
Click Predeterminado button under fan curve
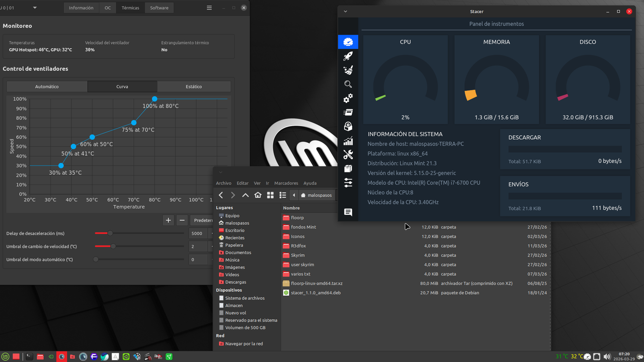tap(202, 220)
